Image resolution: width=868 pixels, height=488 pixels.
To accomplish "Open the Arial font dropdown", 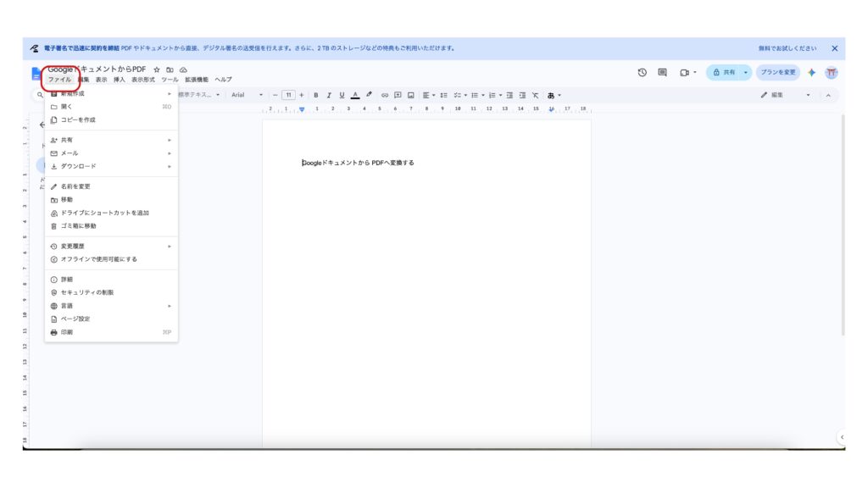I will tap(247, 95).
